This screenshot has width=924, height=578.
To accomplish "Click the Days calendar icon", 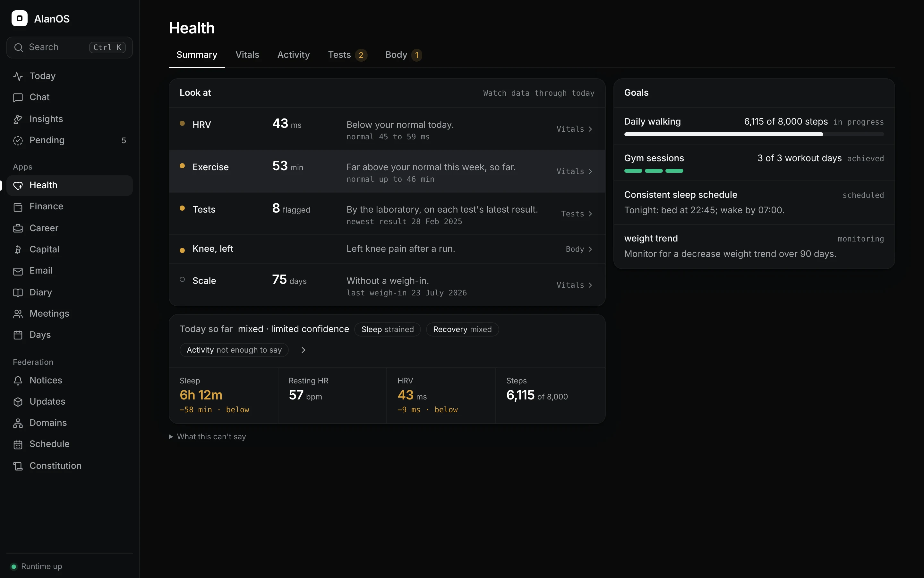I will point(18,335).
